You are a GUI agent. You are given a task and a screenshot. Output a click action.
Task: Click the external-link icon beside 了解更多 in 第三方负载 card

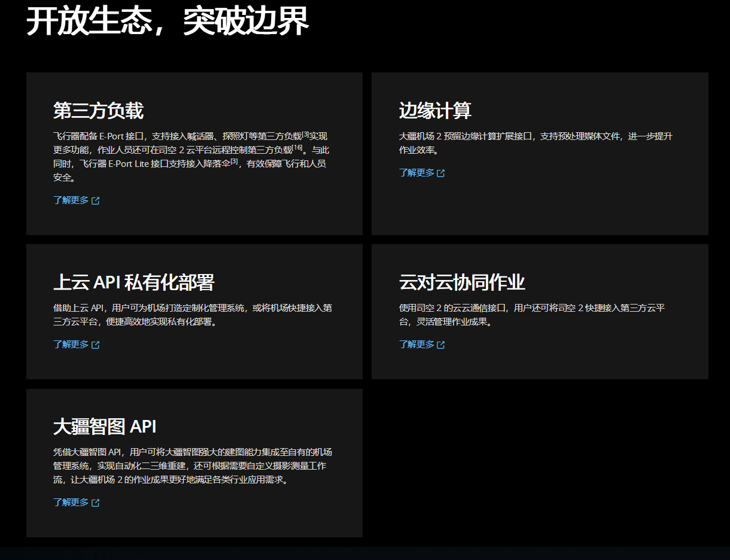[x=96, y=200]
